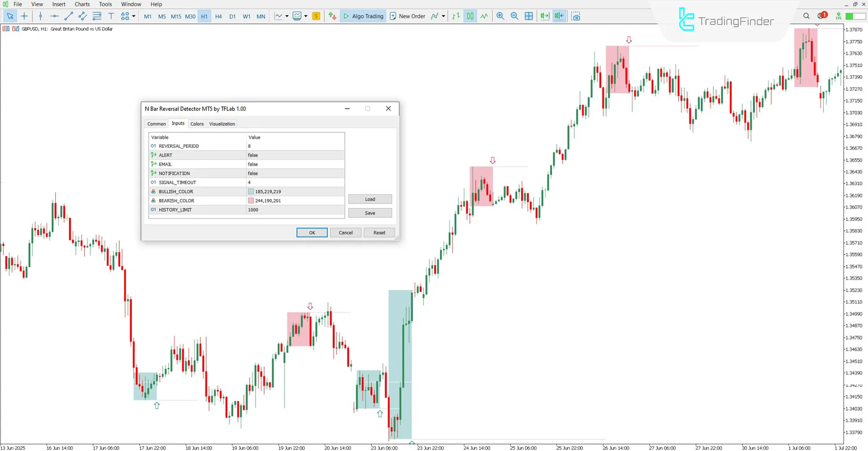Change the BEARISH_COLOR swatch

click(251, 200)
